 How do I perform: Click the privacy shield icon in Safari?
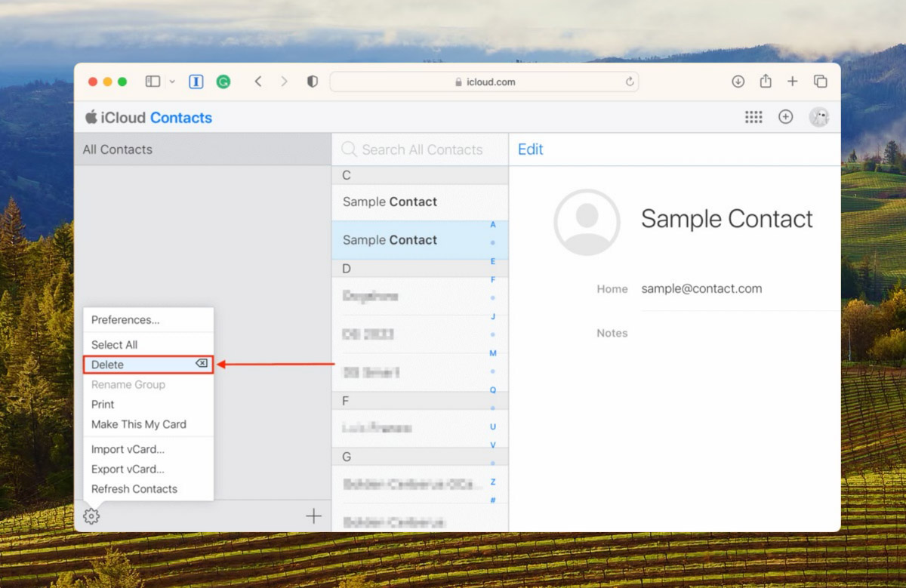(312, 81)
